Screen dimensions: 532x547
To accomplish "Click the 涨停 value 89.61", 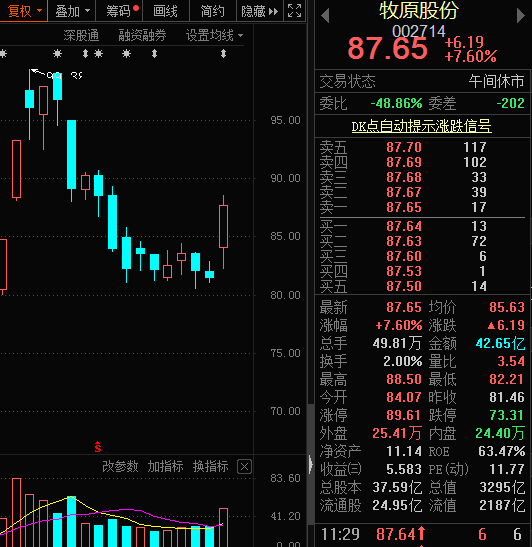I will click(404, 415).
